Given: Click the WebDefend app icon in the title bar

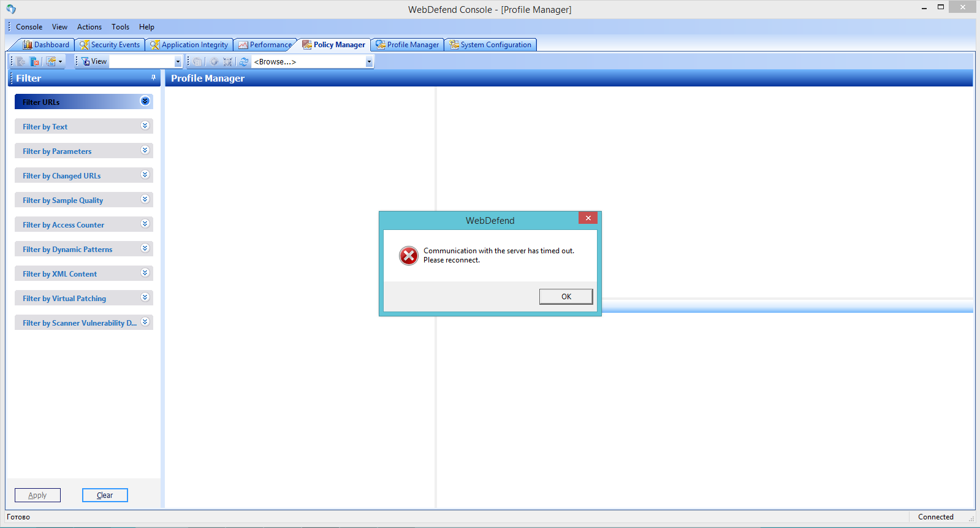Looking at the screenshot, I should click(x=11, y=9).
